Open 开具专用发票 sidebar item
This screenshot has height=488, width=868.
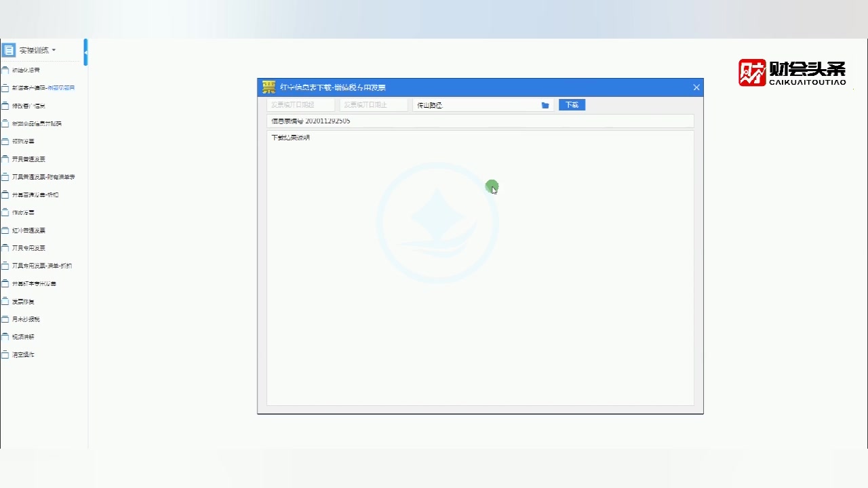[x=28, y=248]
